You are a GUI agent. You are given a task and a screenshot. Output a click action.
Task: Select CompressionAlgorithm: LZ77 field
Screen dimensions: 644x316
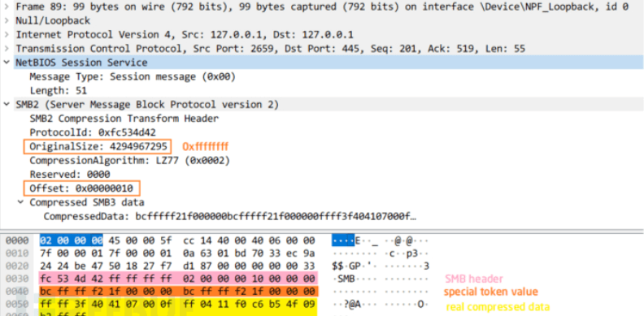[x=129, y=161]
